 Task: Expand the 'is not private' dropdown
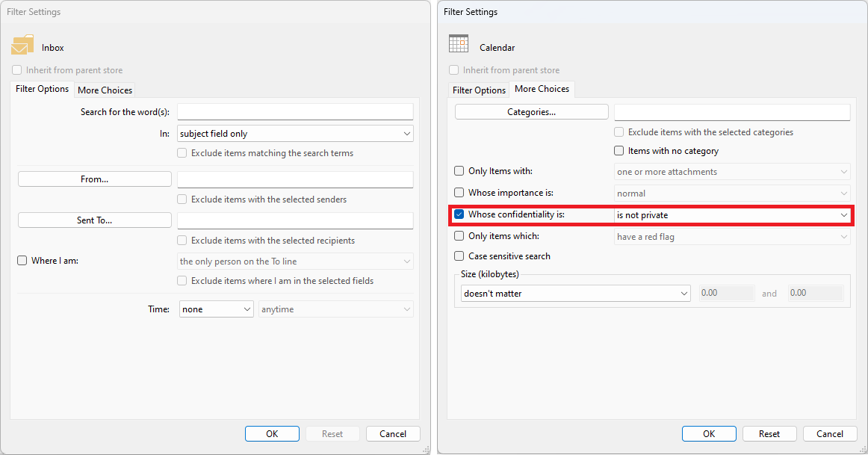pyautogui.click(x=731, y=215)
